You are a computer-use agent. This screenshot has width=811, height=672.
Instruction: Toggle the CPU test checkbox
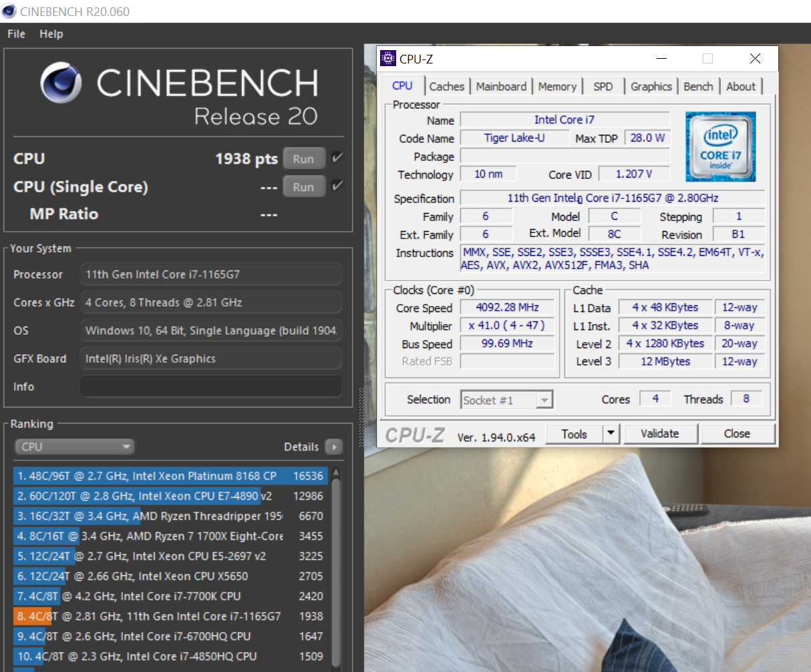337,158
